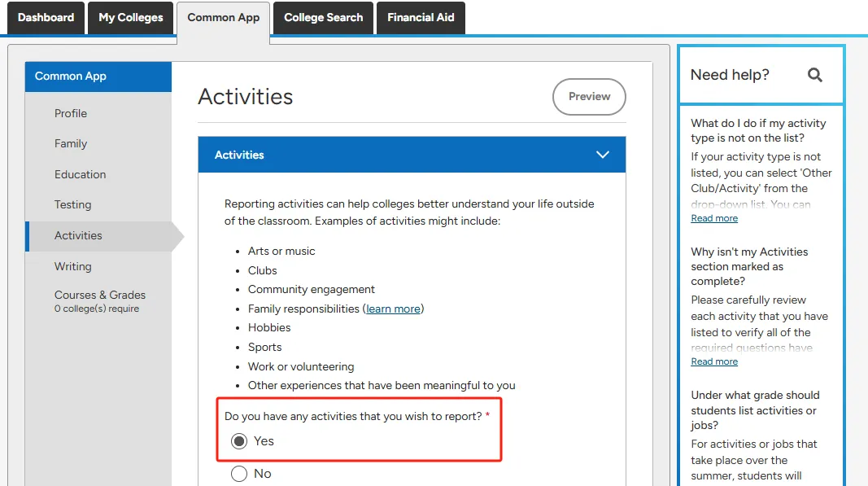The width and height of the screenshot is (868, 486).
Task: Click 'Under what grade should students list activities or jobs?'
Action: 755,410
